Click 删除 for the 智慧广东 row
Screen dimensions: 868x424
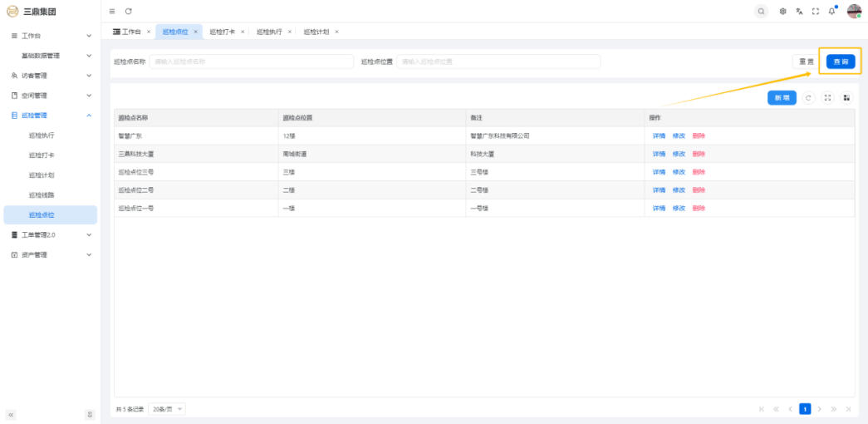click(x=699, y=136)
